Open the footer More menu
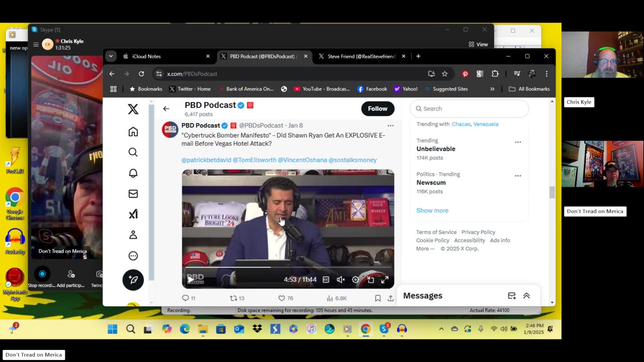 (x=425, y=248)
